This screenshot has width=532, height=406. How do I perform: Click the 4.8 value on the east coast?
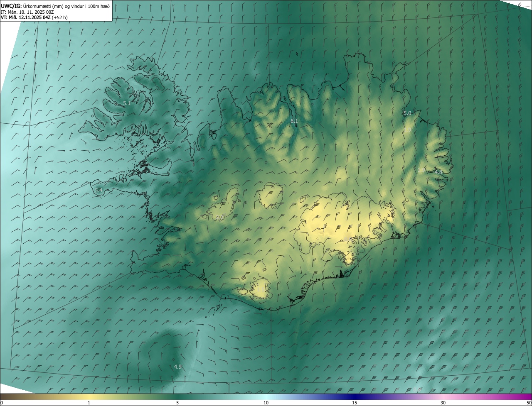[438, 172]
